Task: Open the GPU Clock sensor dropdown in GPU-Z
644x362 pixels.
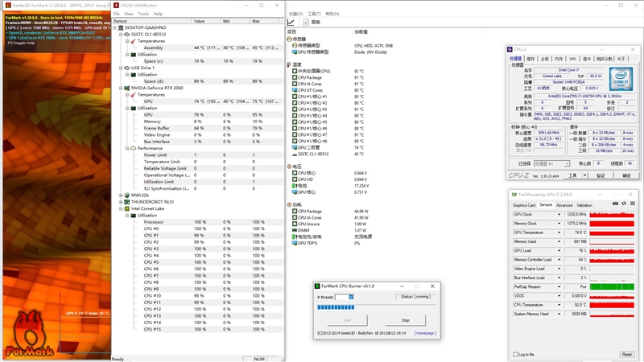Action: (559, 215)
